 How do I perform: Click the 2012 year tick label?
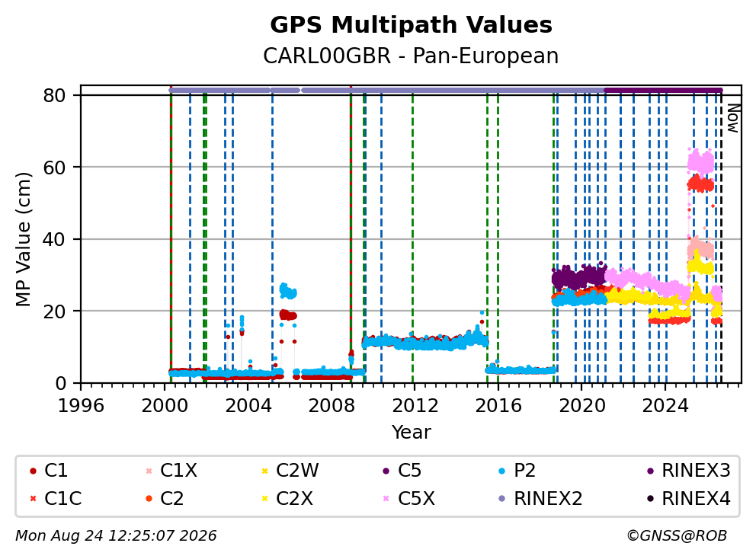(x=415, y=406)
